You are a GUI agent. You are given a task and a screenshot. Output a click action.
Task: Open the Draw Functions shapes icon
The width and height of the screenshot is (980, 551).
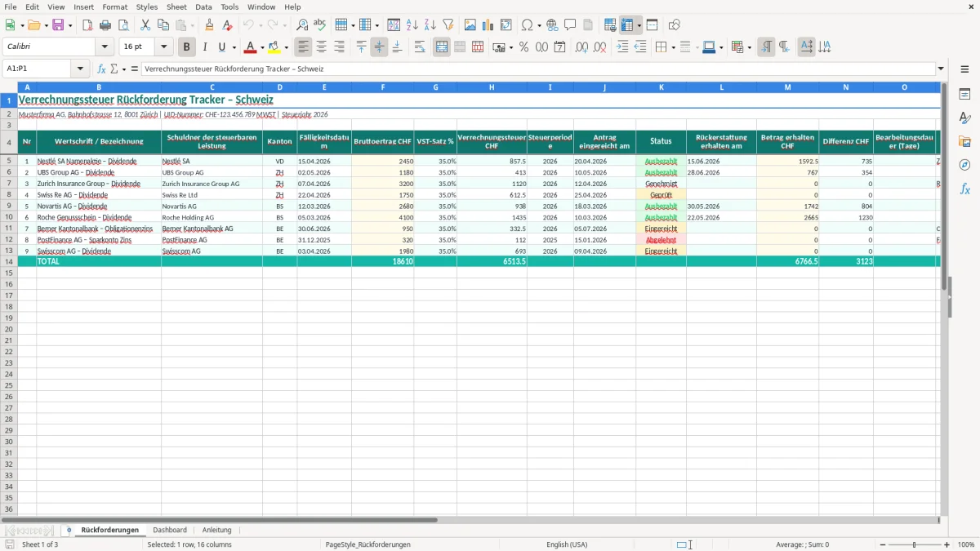point(675,25)
